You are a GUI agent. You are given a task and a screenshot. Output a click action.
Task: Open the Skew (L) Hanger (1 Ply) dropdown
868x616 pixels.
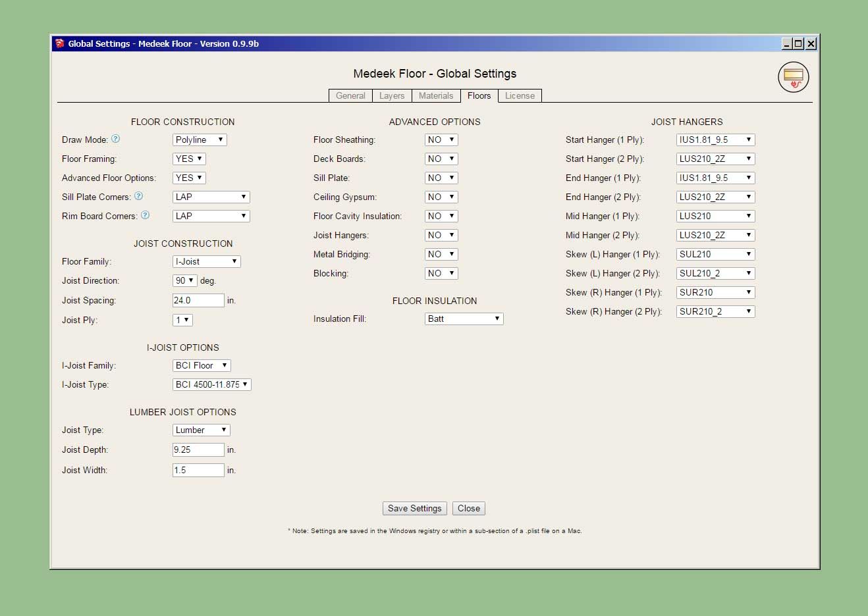[x=716, y=254]
